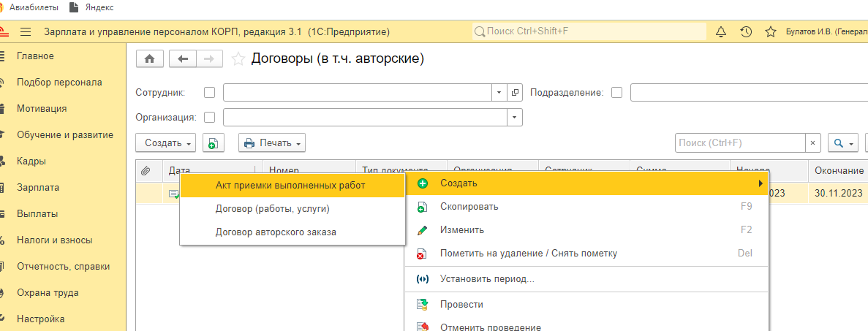Enable the Подразделение filter checkbox
The width and height of the screenshot is (868, 331).
pos(616,93)
